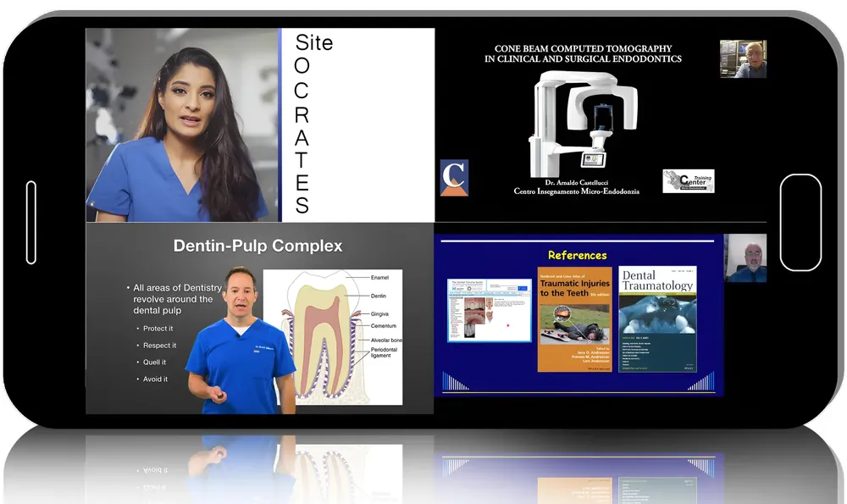
Task: Open the Cone Beam Computed Tomography video
Action: [601, 125]
